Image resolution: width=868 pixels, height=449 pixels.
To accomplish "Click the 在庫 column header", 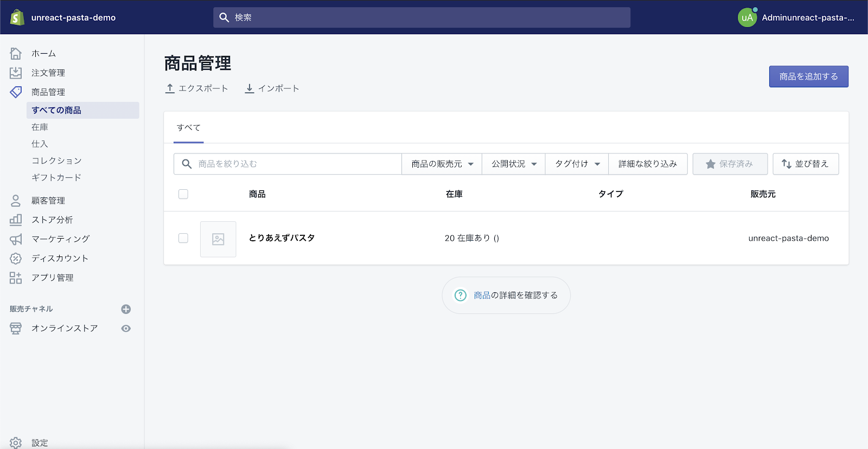I will tap(454, 194).
